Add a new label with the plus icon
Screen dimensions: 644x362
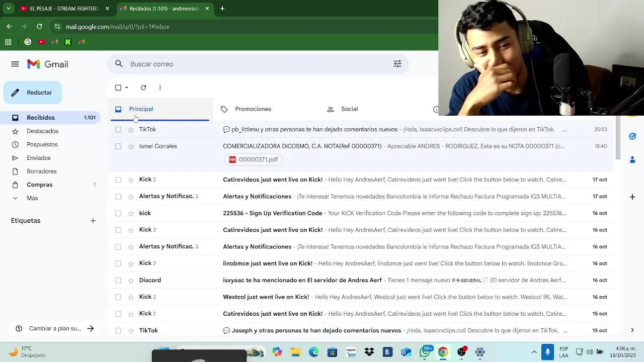93,221
